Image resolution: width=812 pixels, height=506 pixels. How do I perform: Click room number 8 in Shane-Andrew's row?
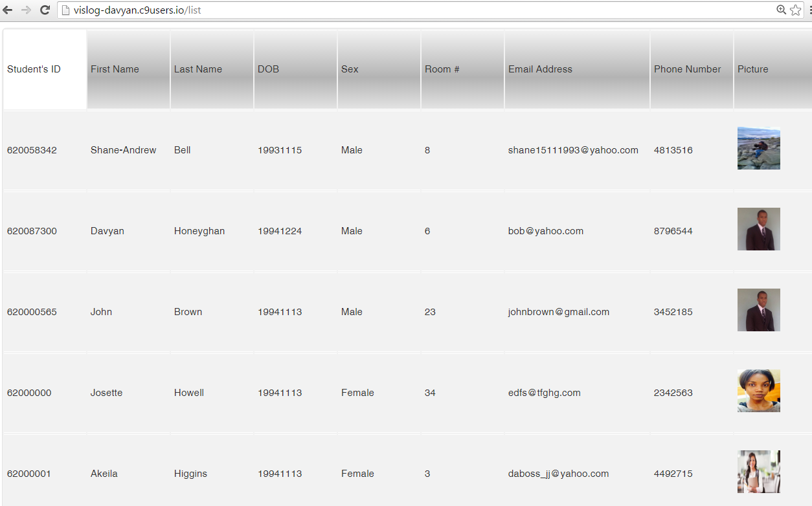pos(427,150)
